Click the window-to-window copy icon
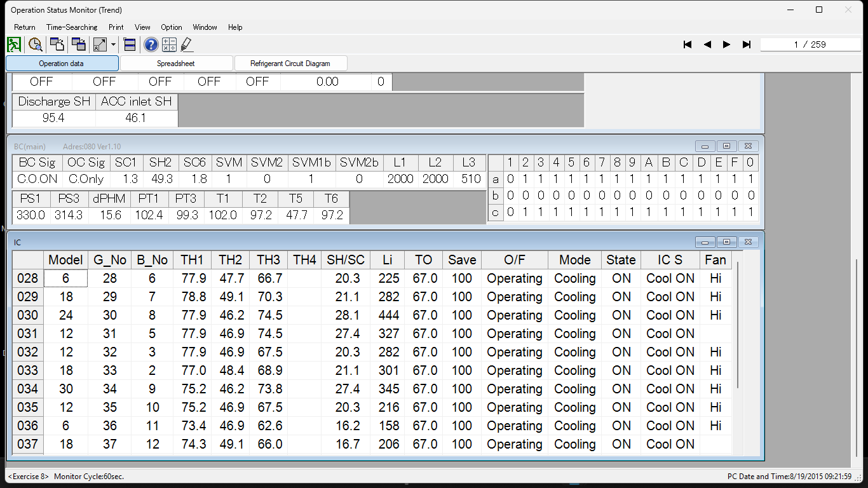This screenshot has height=488, width=868. [x=79, y=44]
